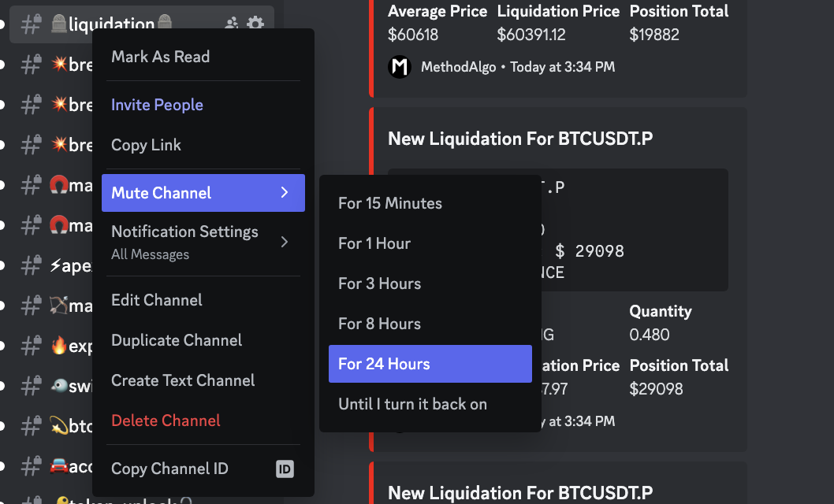The height and width of the screenshot is (504, 834).
Task: Choose For 15 Minutes mute option
Action: point(390,203)
